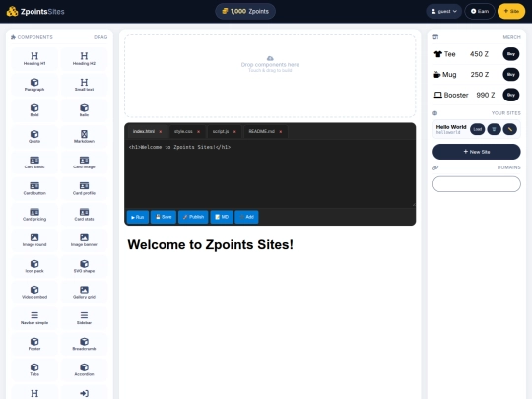Open the 1,000 Zpoints balance pill
The width and height of the screenshot is (532, 399).
click(x=245, y=11)
